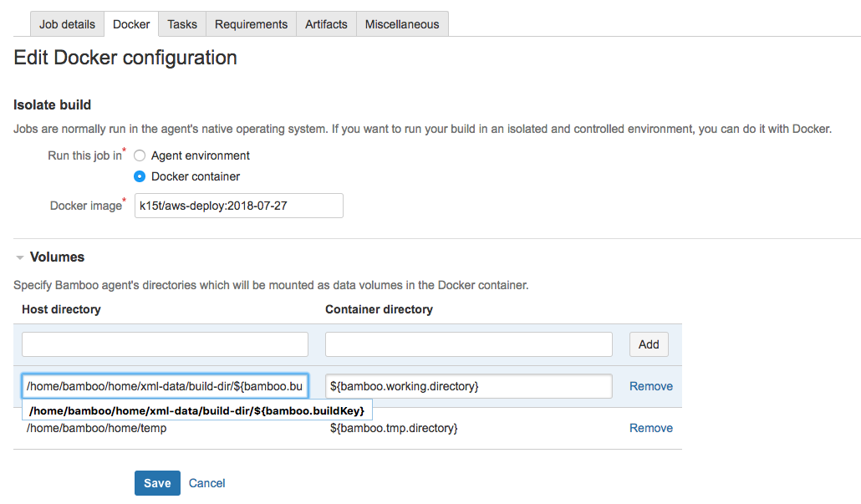Viewport: 861px width, 504px height.
Task: Edit the bamboo.working.directory container field
Action: [468, 386]
